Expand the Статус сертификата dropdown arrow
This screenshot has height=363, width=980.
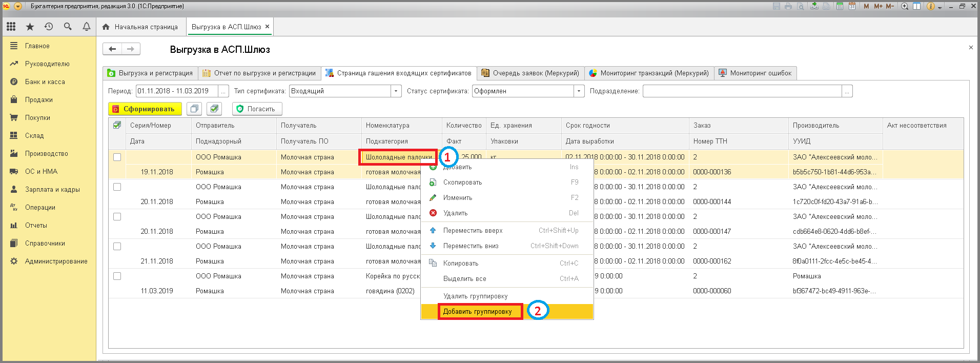click(x=579, y=91)
